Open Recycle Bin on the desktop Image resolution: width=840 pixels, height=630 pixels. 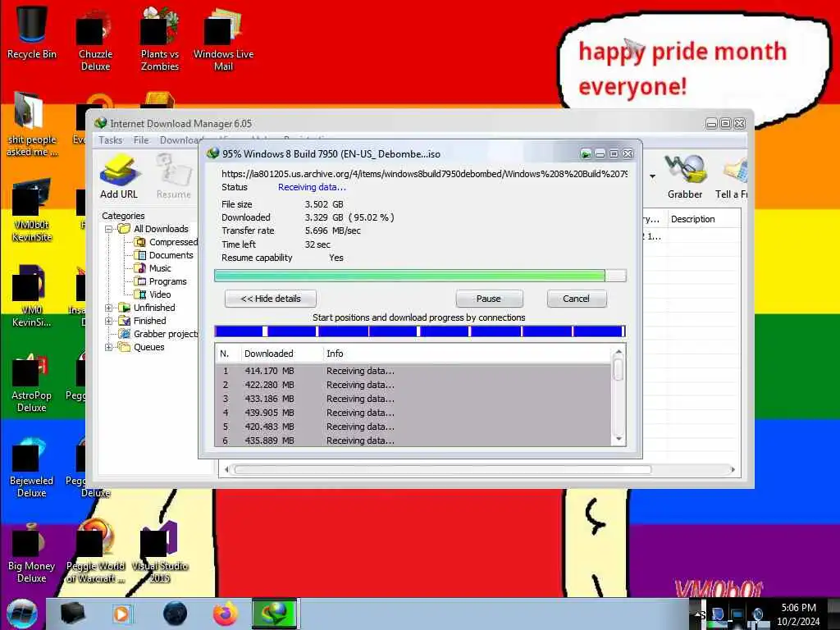[x=32, y=33]
